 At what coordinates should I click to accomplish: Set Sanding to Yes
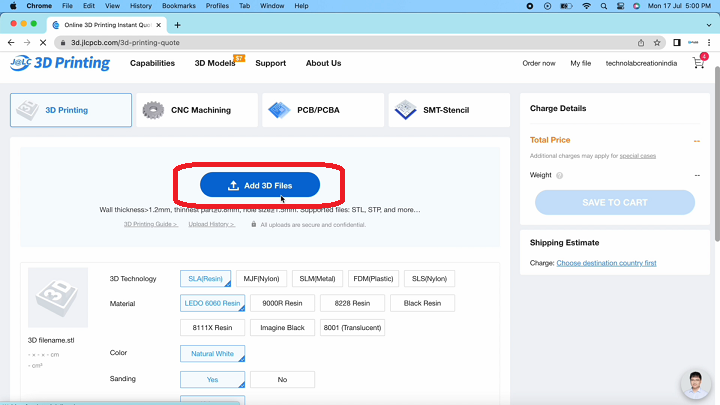click(212, 380)
